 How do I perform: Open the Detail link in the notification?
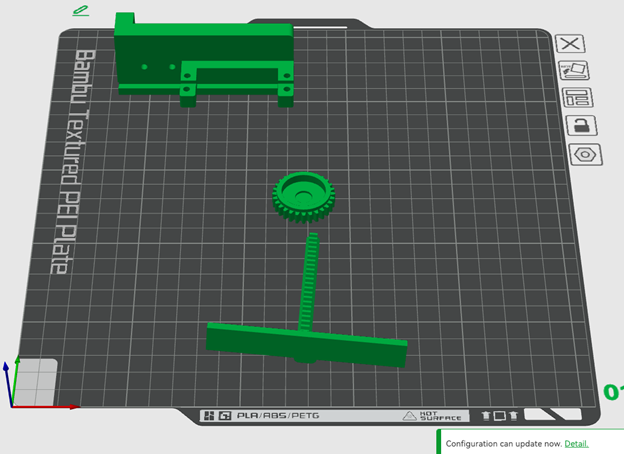(x=576, y=443)
